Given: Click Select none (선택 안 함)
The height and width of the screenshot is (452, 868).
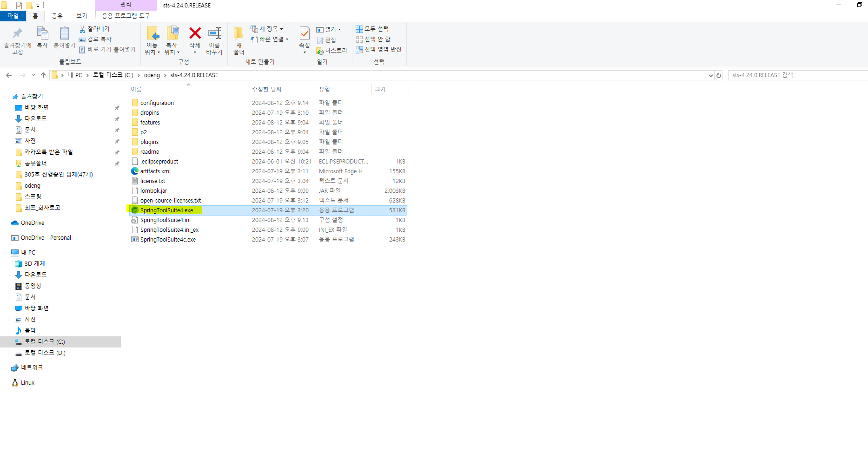Looking at the screenshot, I should [x=373, y=39].
